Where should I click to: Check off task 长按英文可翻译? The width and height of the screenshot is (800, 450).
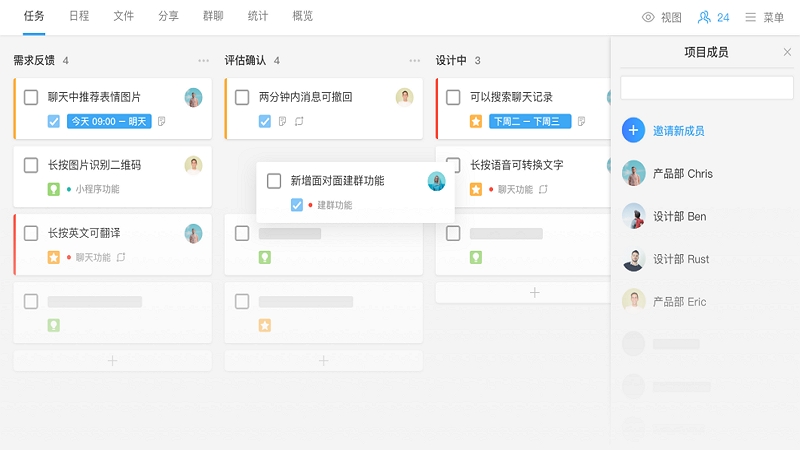(31, 233)
